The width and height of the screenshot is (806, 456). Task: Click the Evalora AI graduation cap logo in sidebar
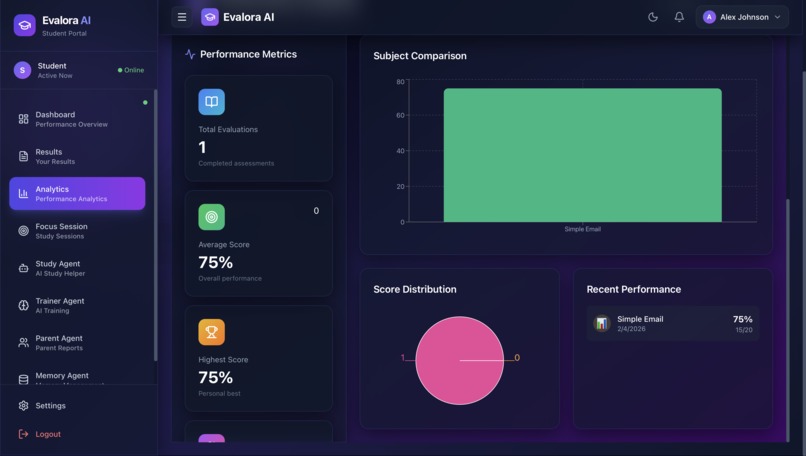point(25,25)
